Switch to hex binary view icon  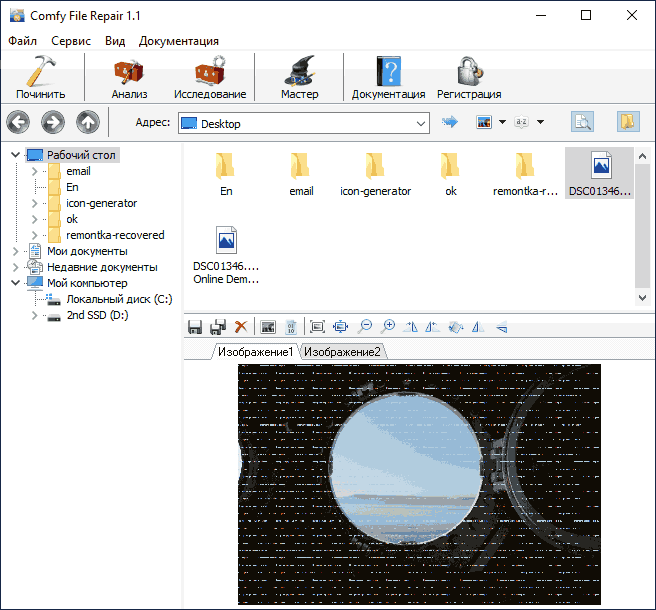291,327
